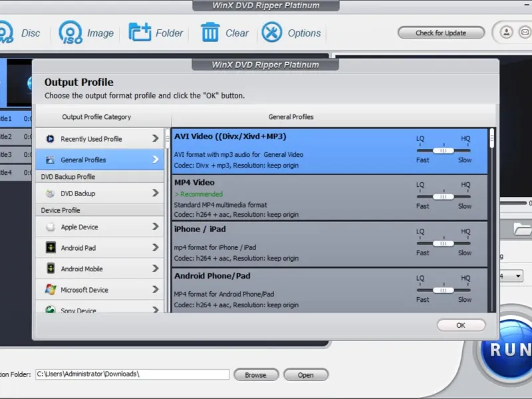Select Android Phone/Pad profile
The width and height of the screenshot is (532, 399).
tap(330, 291)
